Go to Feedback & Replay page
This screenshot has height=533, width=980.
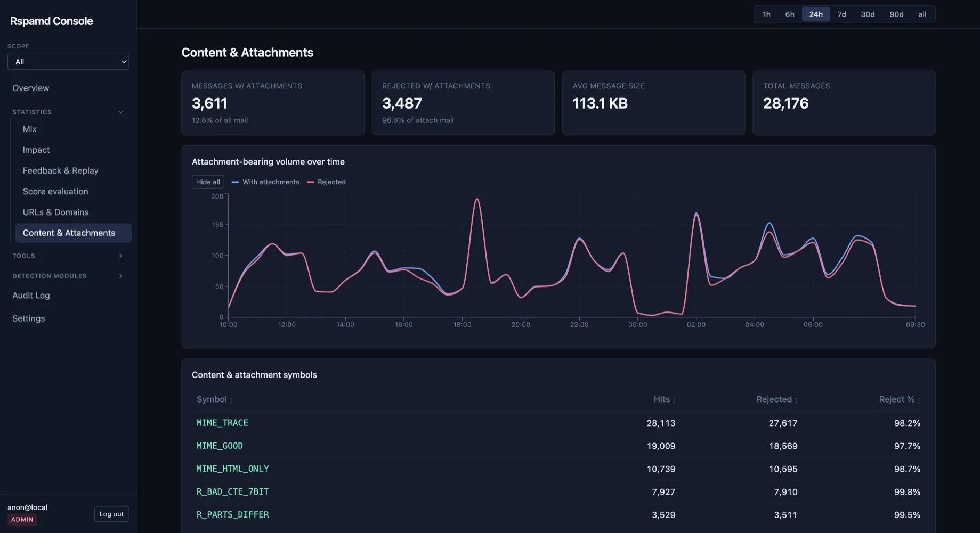pos(61,171)
